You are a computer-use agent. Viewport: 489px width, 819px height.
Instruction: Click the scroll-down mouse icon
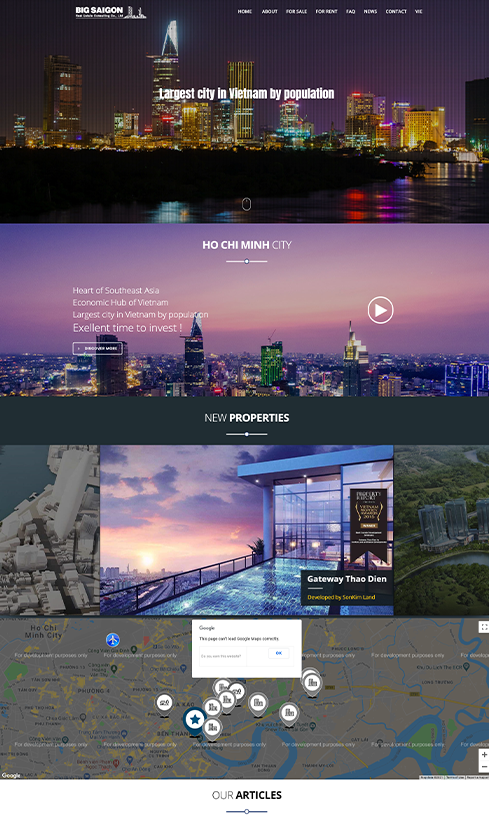point(247,204)
